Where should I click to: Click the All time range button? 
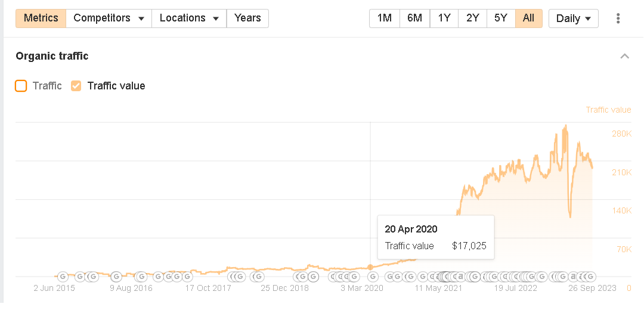click(528, 18)
